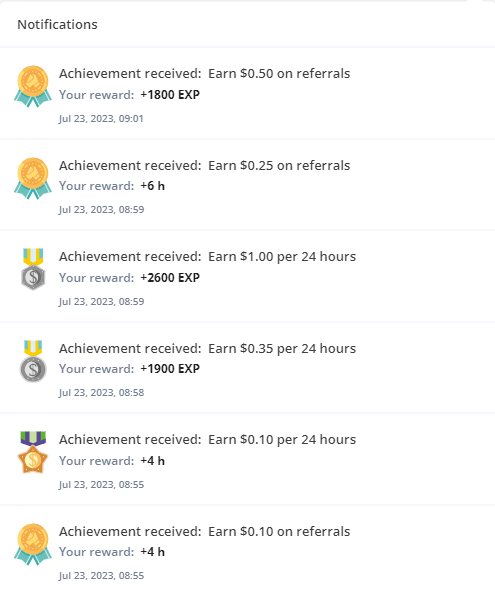Open the 'Earn $0.35 per 24 hours' achievement
Viewport: 495px width, 595px height.
pos(282,348)
